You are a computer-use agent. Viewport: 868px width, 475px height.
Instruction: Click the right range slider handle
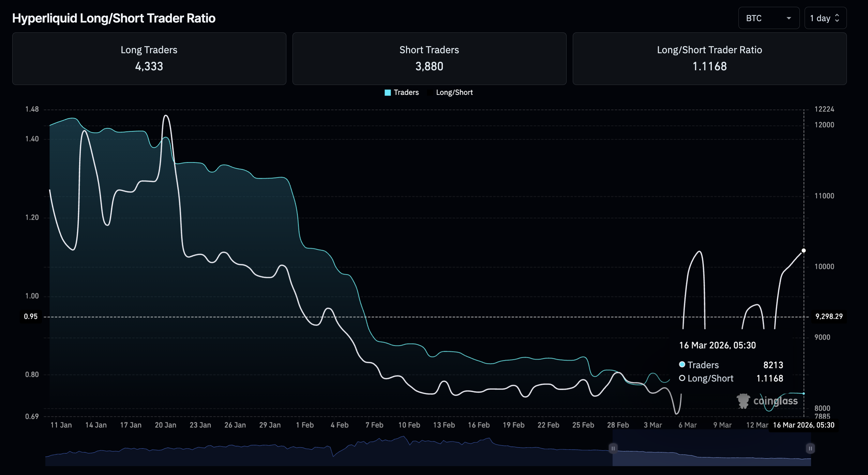(x=810, y=448)
